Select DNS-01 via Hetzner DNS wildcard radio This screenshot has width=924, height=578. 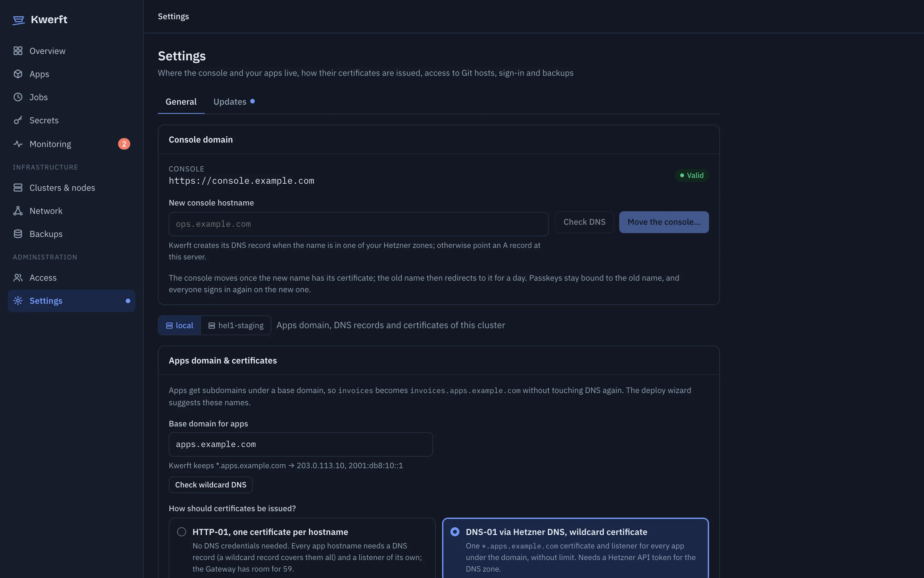pyautogui.click(x=455, y=532)
